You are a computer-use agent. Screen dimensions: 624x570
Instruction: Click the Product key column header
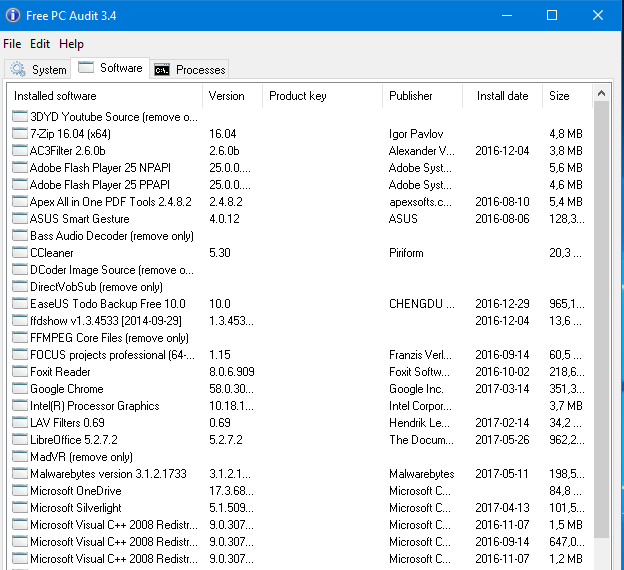[322, 96]
